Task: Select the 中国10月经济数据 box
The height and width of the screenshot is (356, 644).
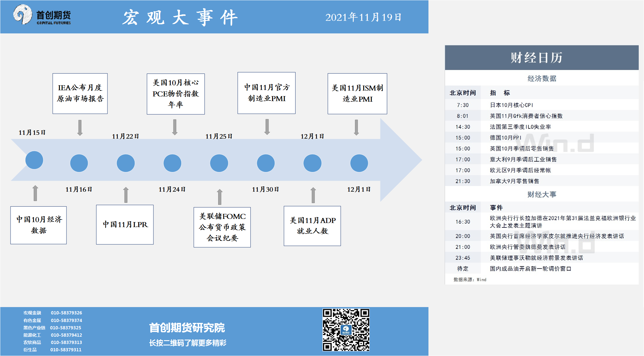Action: [39, 225]
